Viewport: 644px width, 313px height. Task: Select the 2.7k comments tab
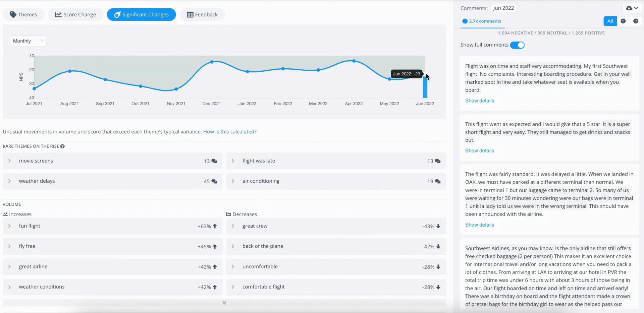[482, 21]
